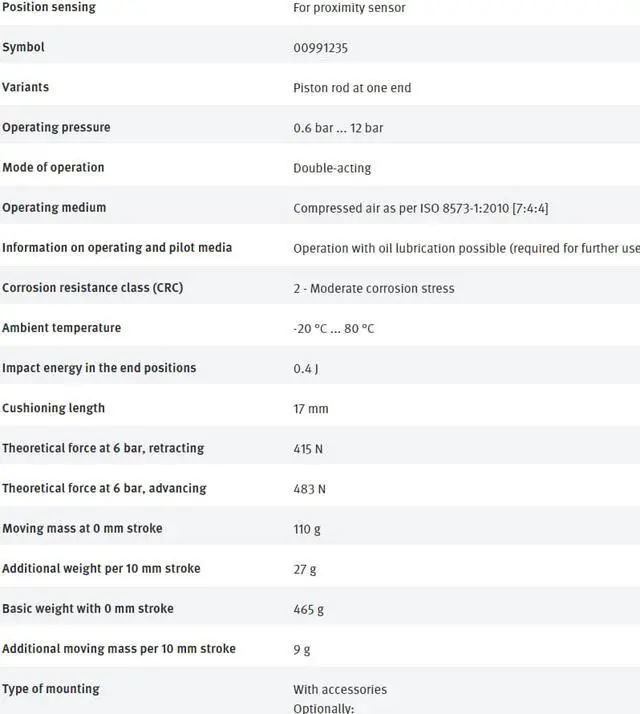Screen dimensions: 640x714
Task: Select the symbol value 00991235
Action: (x=320, y=48)
